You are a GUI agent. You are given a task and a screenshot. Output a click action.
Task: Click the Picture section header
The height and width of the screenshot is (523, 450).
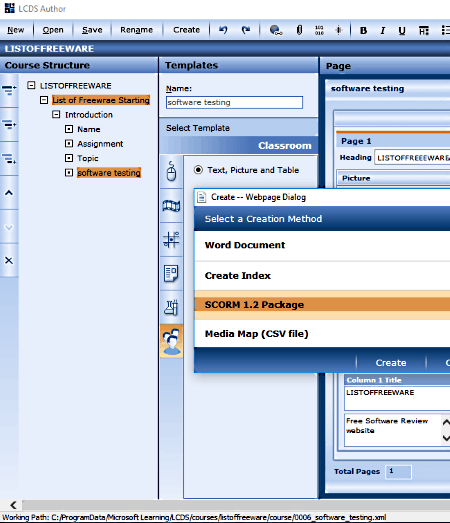coord(394,178)
